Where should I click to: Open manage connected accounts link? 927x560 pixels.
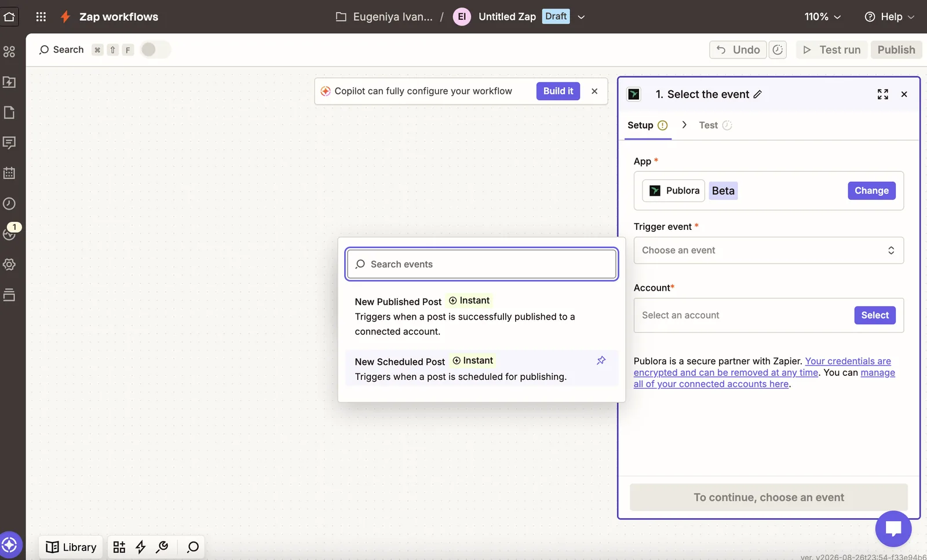click(x=764, y=378)
